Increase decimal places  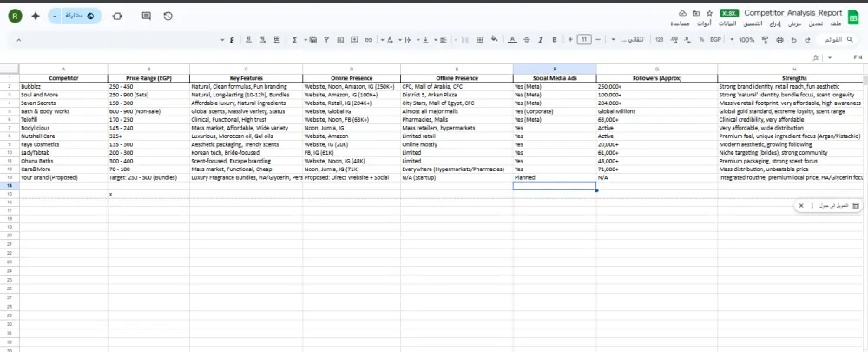[x=674, y=40]
